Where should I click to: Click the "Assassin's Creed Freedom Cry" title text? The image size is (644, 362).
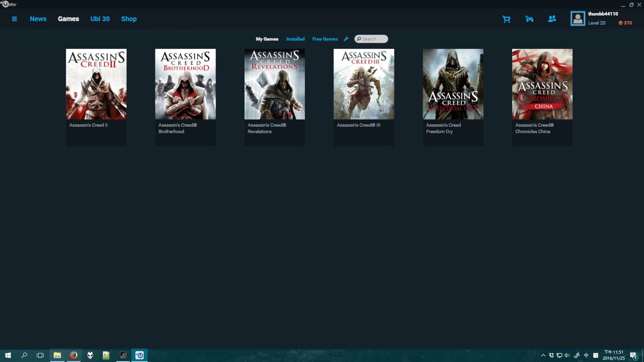point(443,128)
